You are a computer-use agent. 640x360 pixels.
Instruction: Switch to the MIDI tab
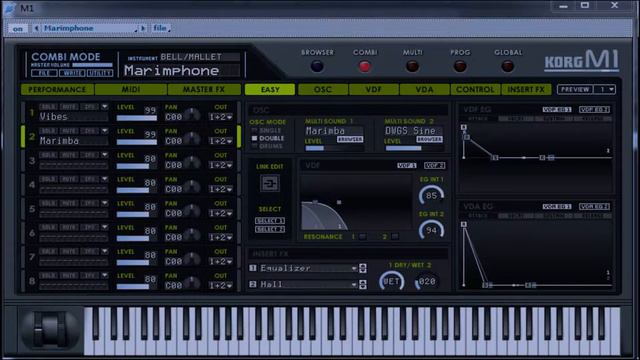[x=131, y=89]
